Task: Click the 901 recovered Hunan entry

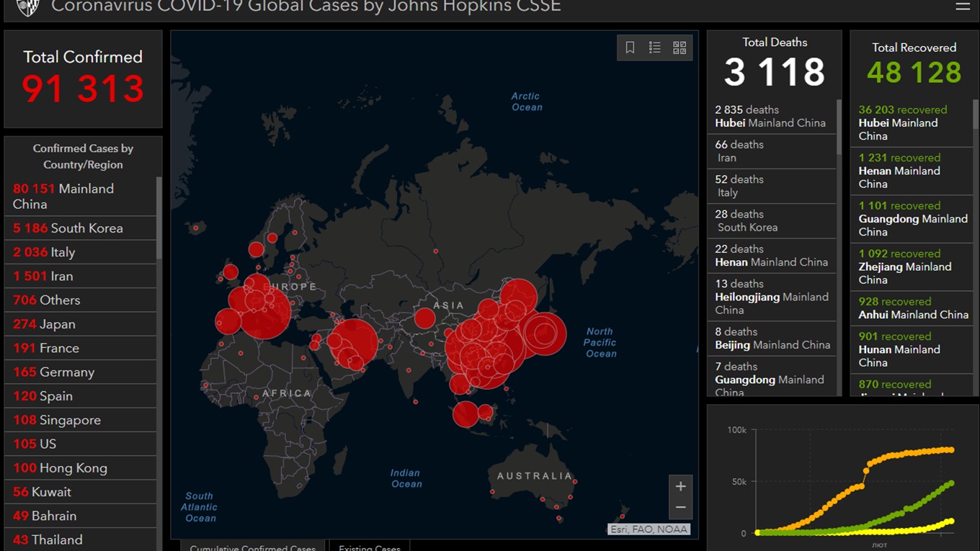Action: click(x=912, y=349)
